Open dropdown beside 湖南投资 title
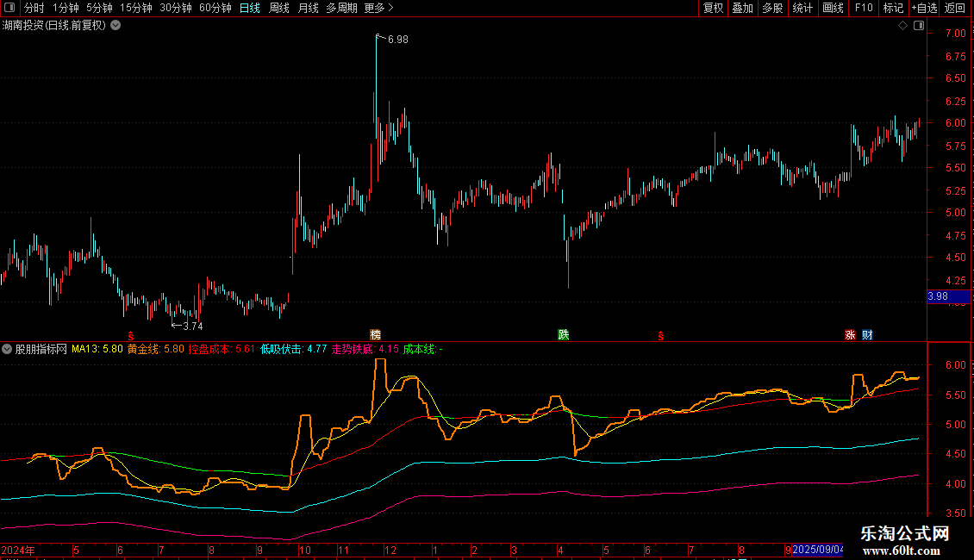The width and height of the screenshot is (974, 560). tap(116, 26)
